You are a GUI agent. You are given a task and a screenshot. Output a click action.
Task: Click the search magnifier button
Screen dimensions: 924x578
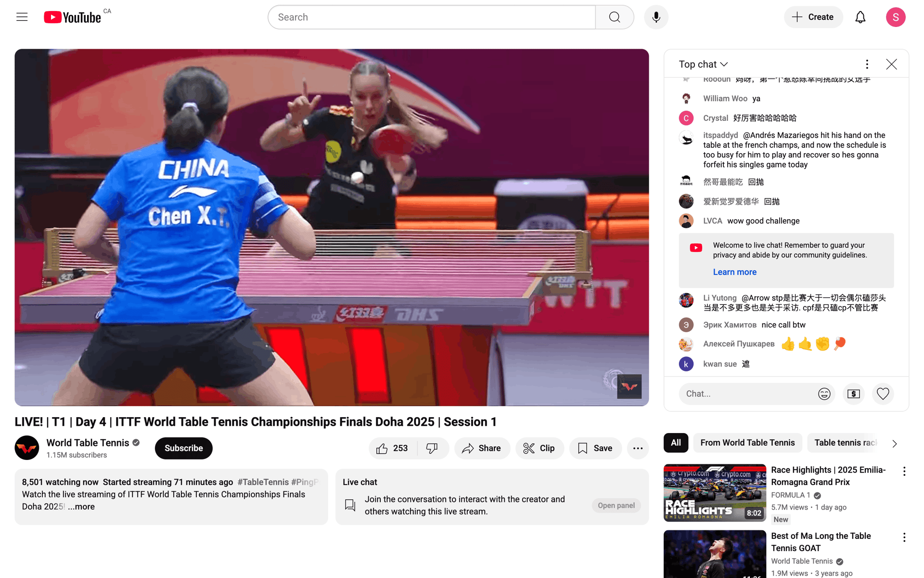[x=615, y=17]
